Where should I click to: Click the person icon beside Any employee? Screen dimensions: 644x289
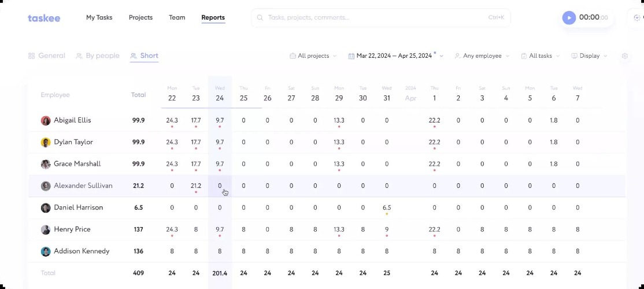pos(457,56)
